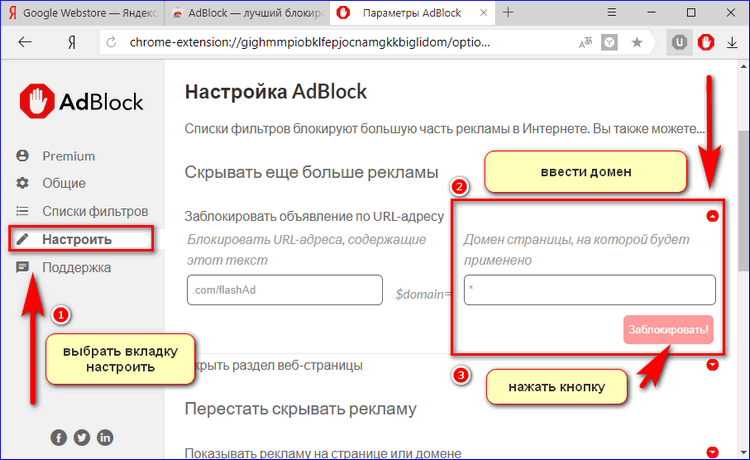The image size is (750, 460).
Task: Click the Заблокировать! button
Action: point(668,329)
